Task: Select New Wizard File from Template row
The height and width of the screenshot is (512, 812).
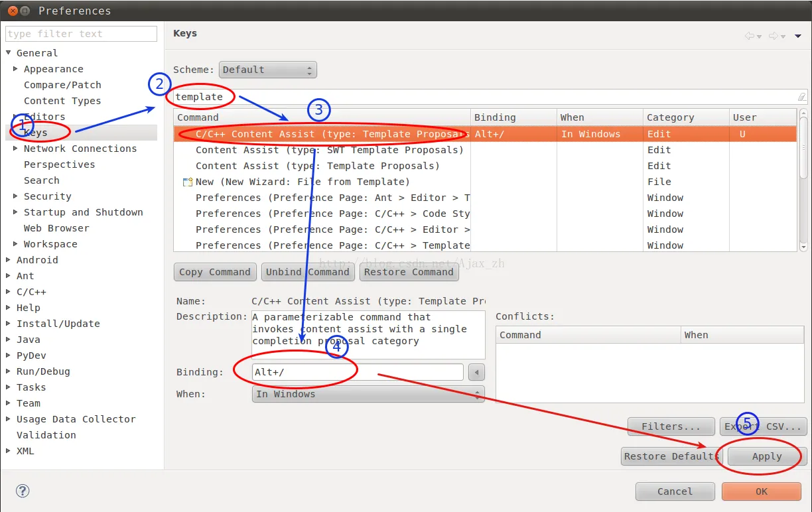Action: (486, 182)
